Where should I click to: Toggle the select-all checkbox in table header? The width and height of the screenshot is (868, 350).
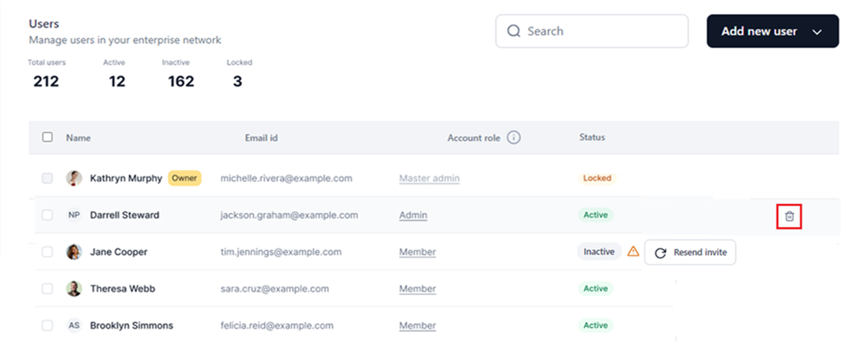48,138
